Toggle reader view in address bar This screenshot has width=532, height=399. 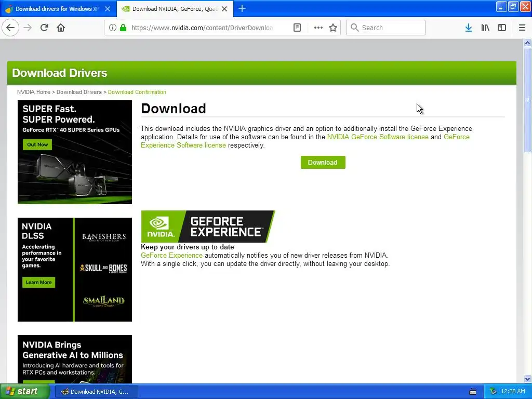pyautogui.click(x=297, y=28)
